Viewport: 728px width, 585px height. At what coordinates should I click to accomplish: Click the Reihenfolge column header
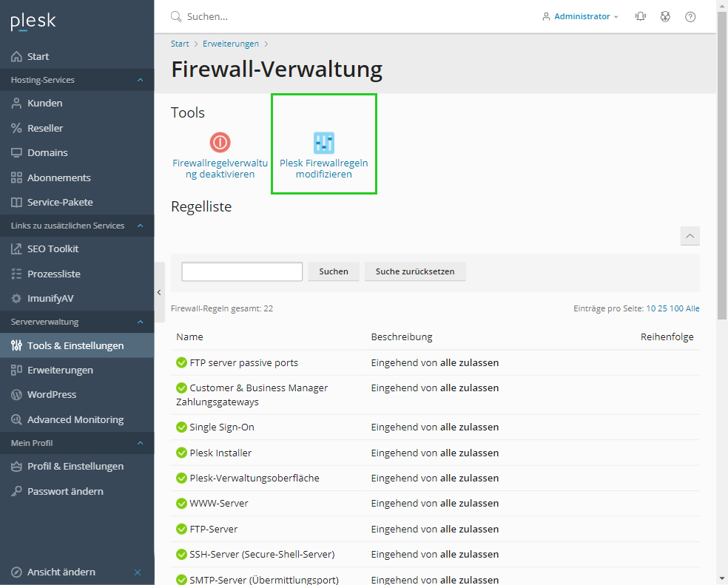pyautogui.click(x=667, y=337)
